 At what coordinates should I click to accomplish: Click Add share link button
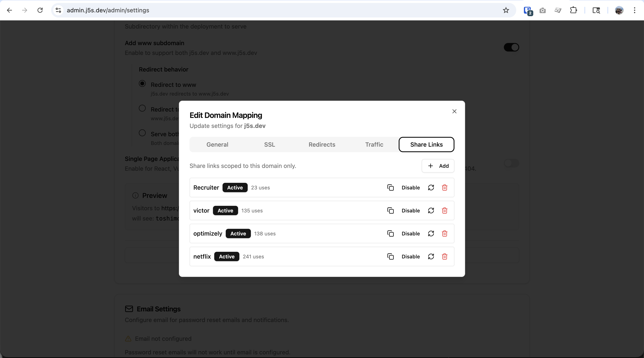coord(438,166)
